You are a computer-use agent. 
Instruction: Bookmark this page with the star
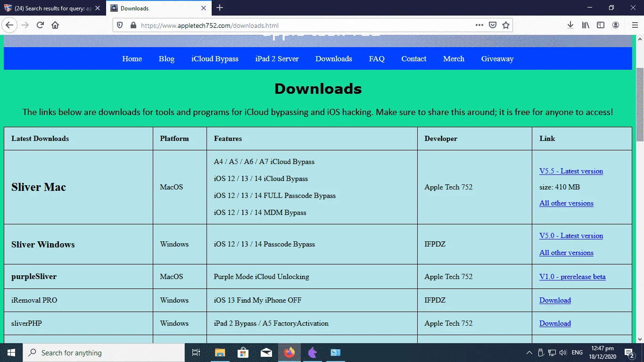pyautogui.click(x=505, y=25)
